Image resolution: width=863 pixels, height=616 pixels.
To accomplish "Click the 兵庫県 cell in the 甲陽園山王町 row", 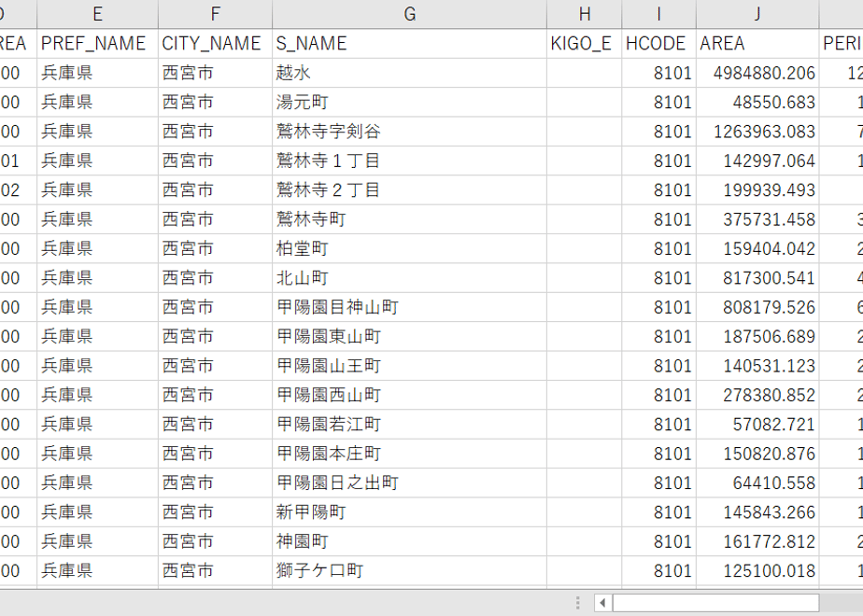I will pos(97,366).
